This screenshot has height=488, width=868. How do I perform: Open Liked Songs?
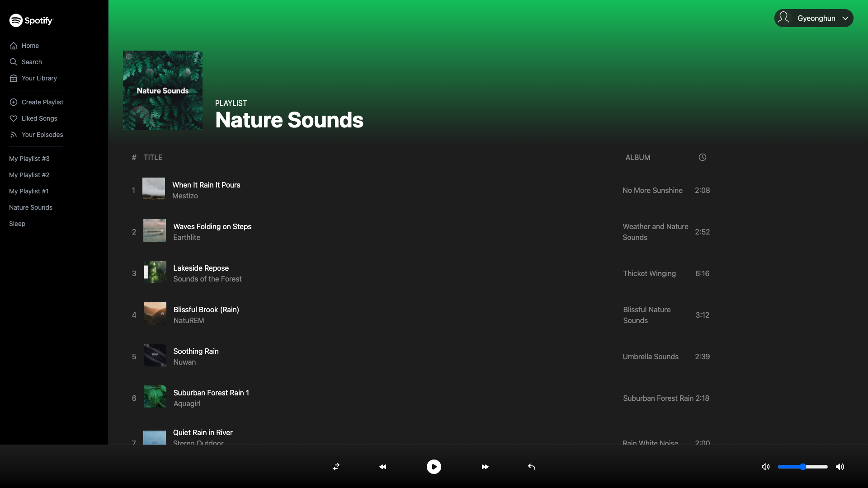(x=33, y=118)
